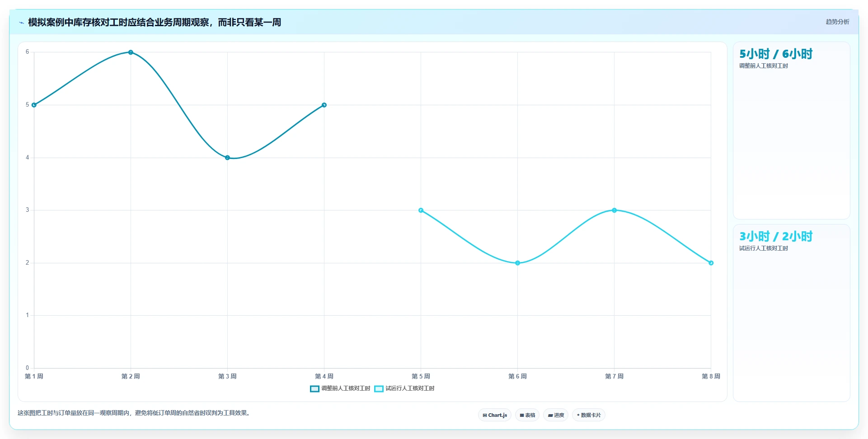
Task: Select the 进度 tag pill
Action: (x=556, y=415)
